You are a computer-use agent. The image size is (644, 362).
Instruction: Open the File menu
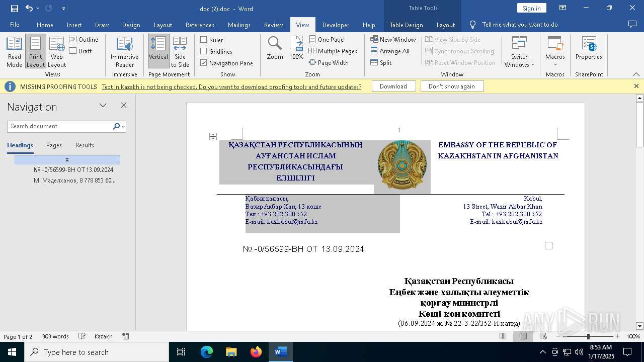(x=15, y=25)
